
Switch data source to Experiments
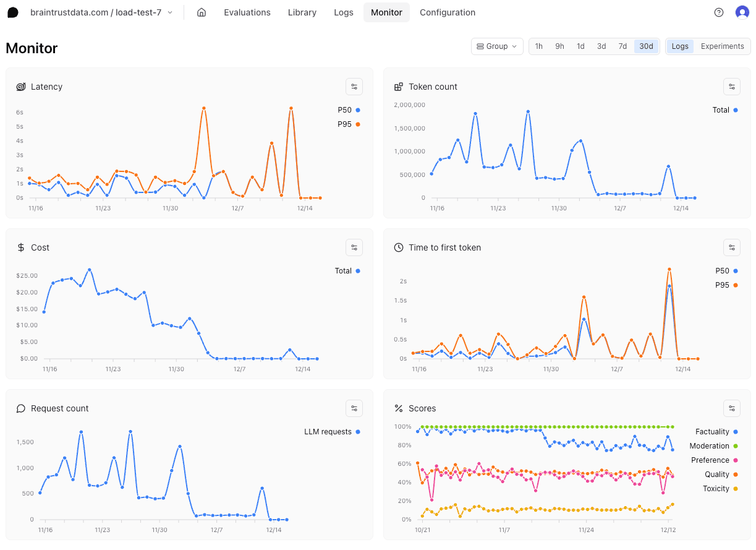(722, 46)
